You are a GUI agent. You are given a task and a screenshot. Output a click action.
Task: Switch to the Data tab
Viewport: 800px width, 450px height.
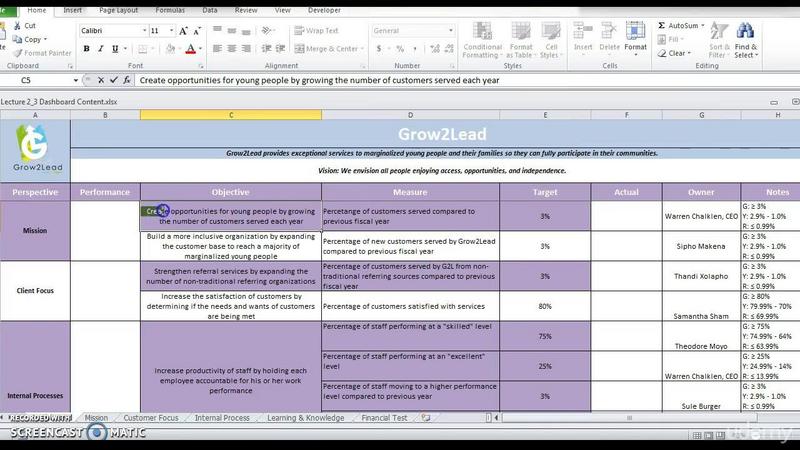point(210,10)
